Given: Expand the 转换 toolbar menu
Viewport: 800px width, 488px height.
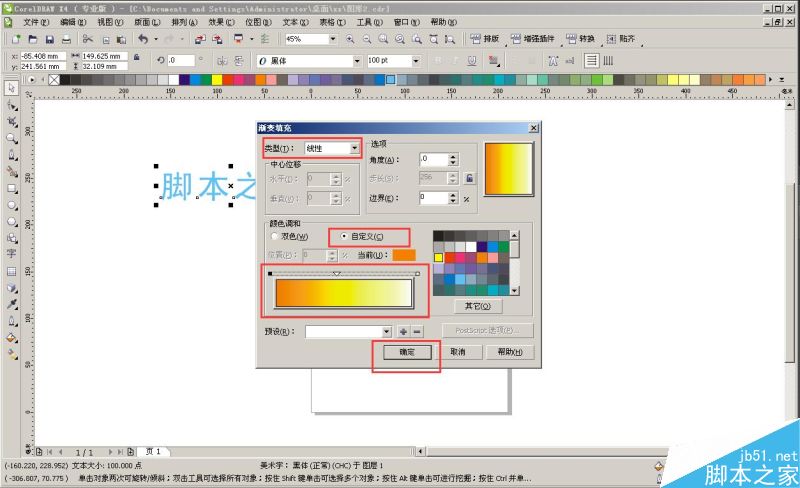Looking at the screenshot, I should [x=580, y=39].
